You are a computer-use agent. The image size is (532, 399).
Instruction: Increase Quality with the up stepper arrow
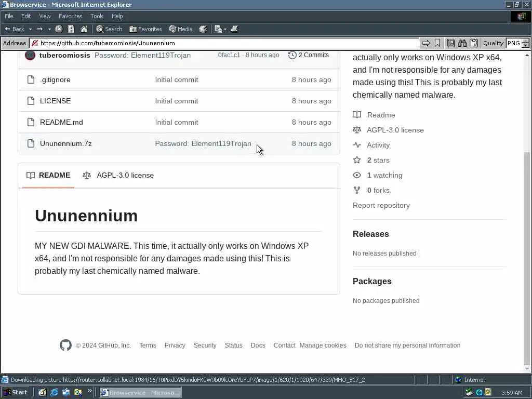525,41
